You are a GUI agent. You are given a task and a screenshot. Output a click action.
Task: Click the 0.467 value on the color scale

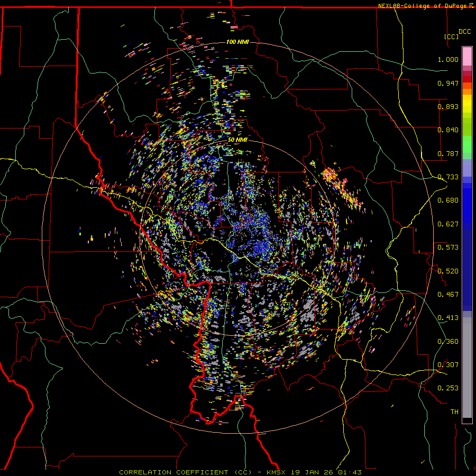(448, 295)
